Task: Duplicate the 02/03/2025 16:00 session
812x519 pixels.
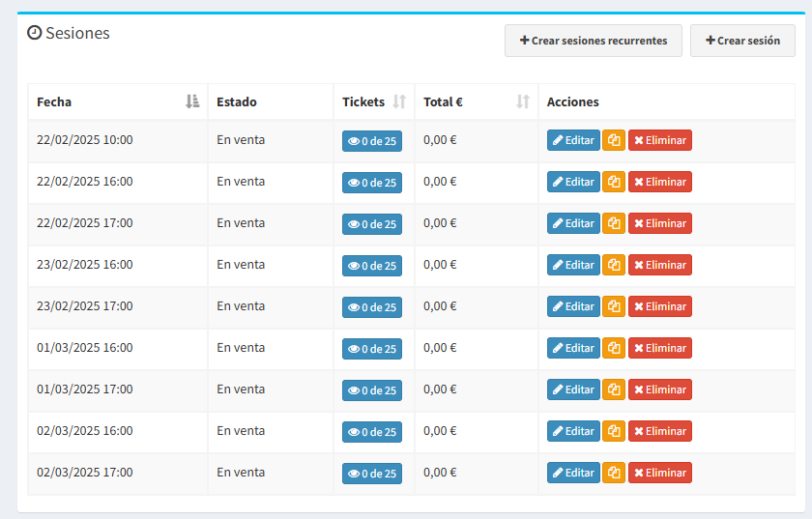Action: 614,431
